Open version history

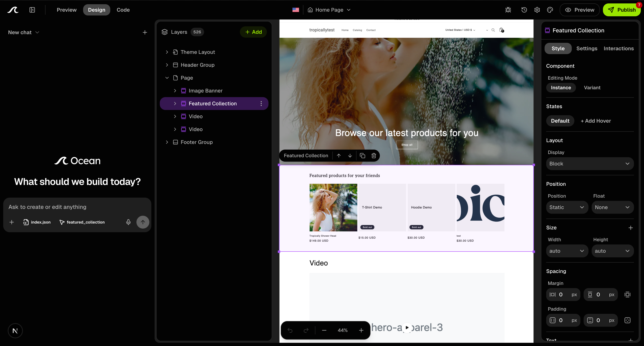(x=524, y=10)
